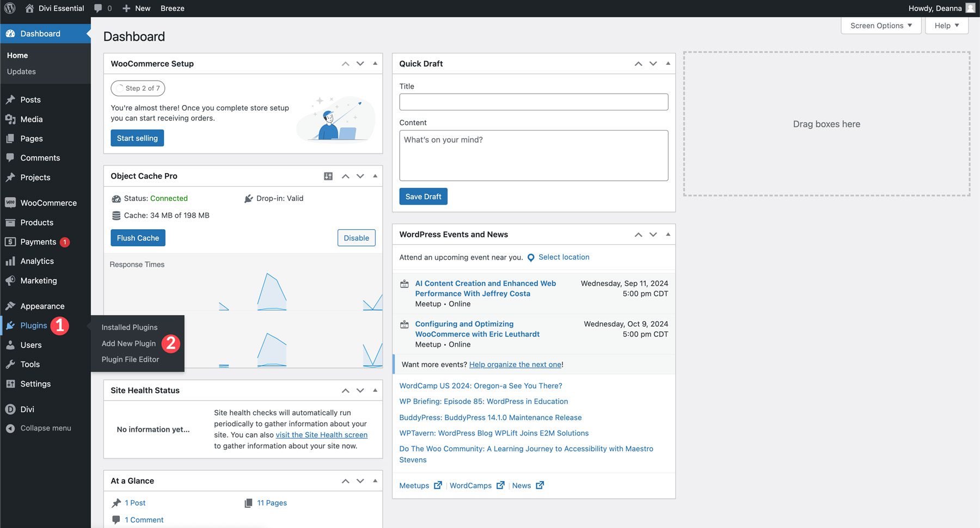Select Add New Plugin from submenu
Screen dimensions: 980x528
pos(128,343)
